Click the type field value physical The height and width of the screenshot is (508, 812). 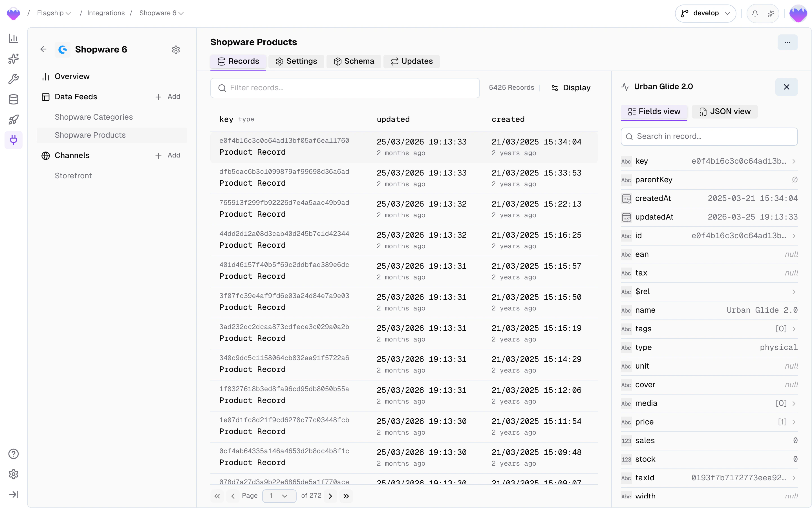(x=778, y=347)
